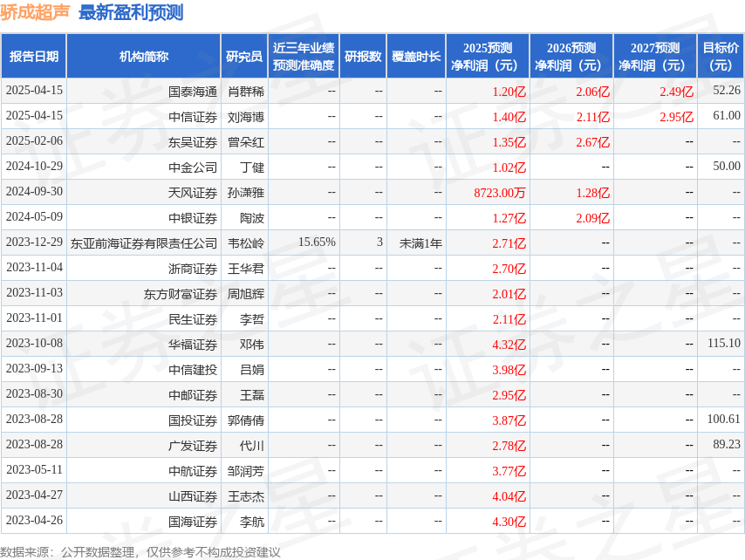Screen dimensions: 745x560
Task: Click analyst 邹润芳 cell
Action: click(x=246, y=471)
